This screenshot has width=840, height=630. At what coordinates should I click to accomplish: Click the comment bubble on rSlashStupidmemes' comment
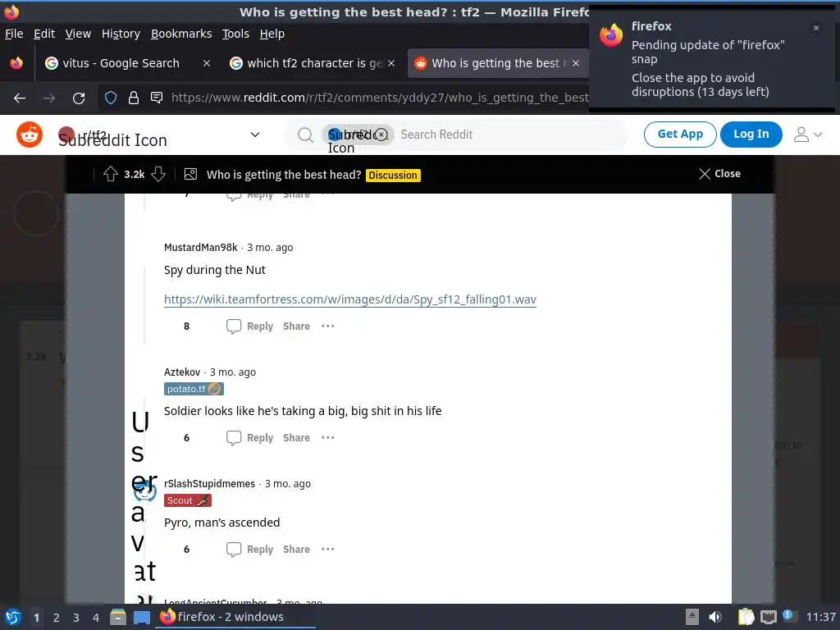[x=234, y=549]
